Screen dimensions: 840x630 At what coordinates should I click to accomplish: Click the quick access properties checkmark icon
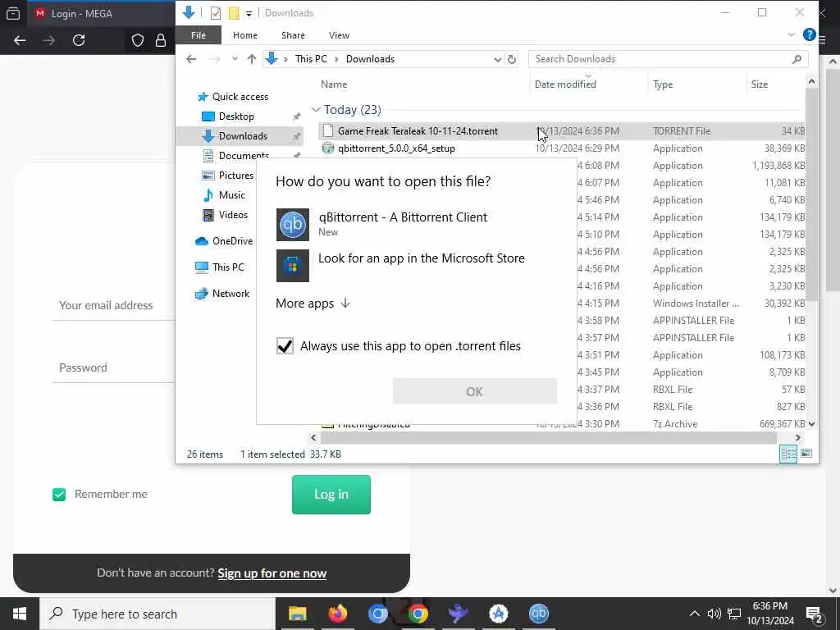point(216,13)
